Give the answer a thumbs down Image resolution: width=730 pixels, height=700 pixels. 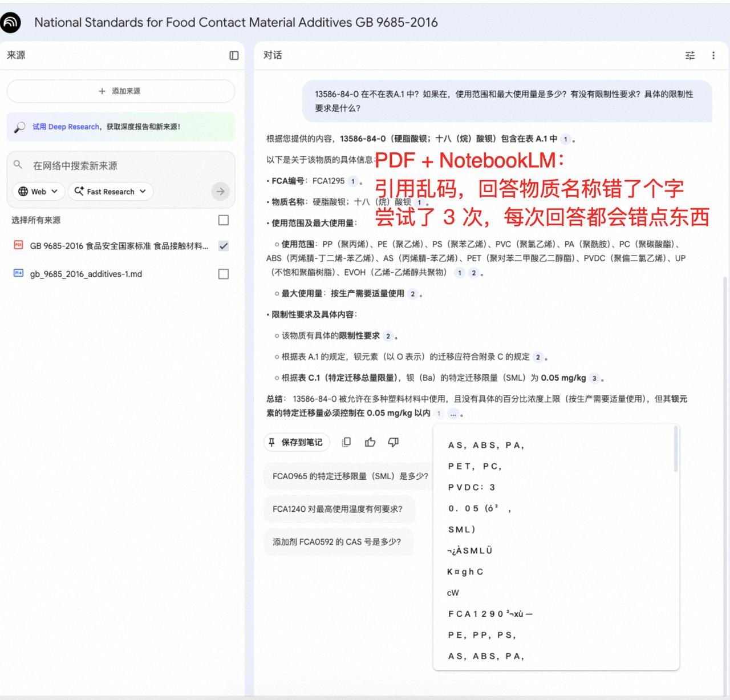394,442
